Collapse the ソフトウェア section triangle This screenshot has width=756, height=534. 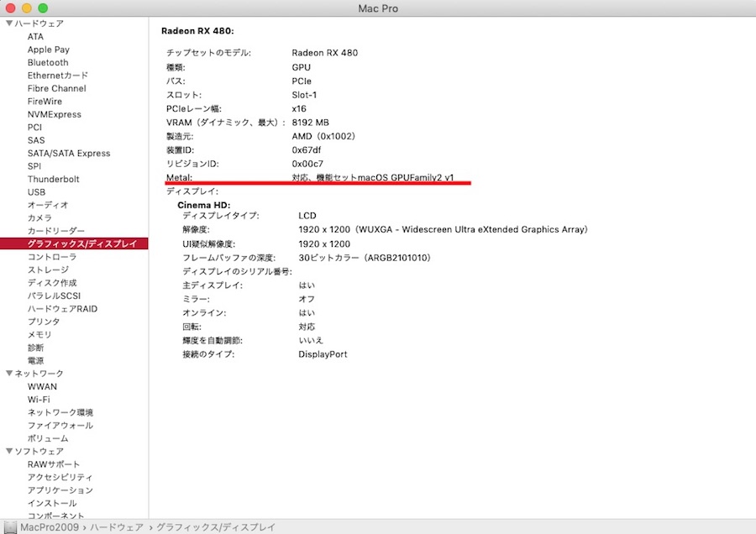(9, 451)
